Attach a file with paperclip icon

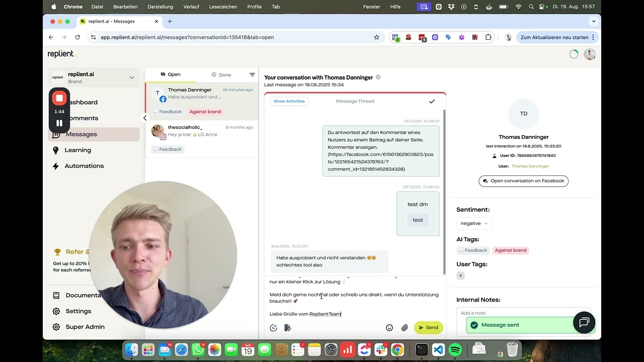pos(405,328)
